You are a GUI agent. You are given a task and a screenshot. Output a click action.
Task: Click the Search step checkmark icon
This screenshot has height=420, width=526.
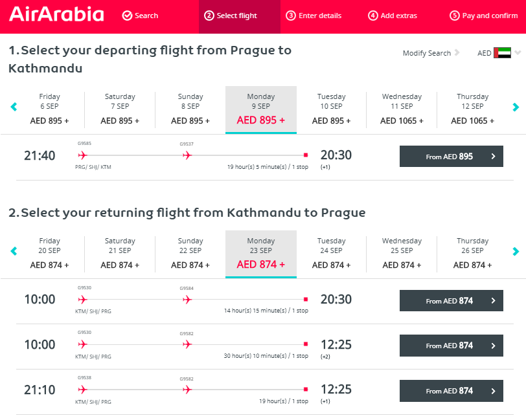[127, 16]
